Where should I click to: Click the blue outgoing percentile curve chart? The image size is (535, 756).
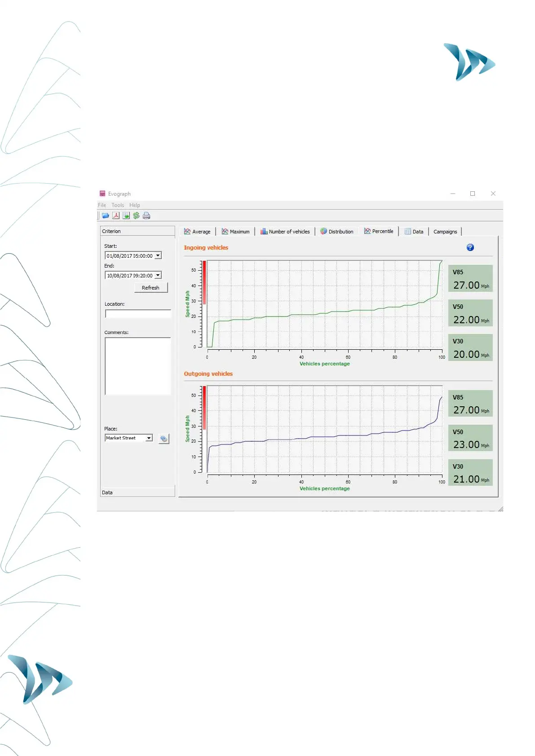[x=324, y=429]
